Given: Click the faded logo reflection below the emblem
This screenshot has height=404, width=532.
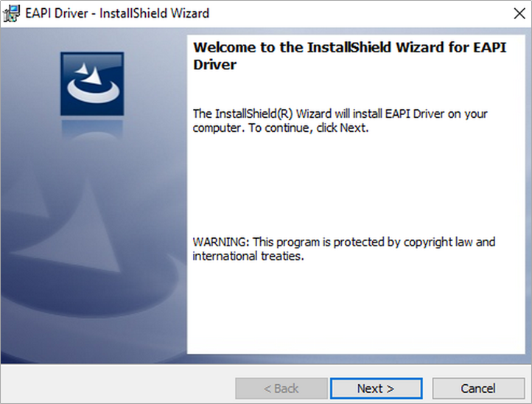Looking at the screenshot, I should [92, 130].
